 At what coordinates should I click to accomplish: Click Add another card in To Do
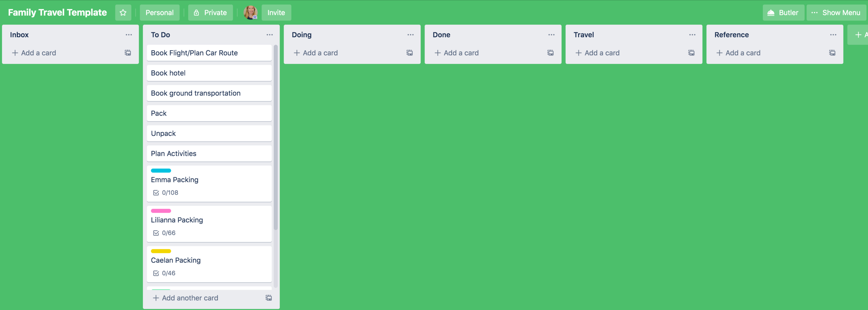186,298
